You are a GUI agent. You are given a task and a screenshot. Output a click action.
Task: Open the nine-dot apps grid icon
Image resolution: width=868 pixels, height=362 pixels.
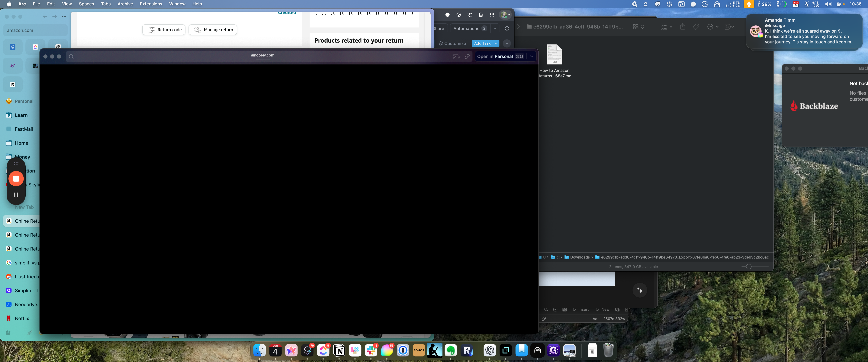point(492,15)
